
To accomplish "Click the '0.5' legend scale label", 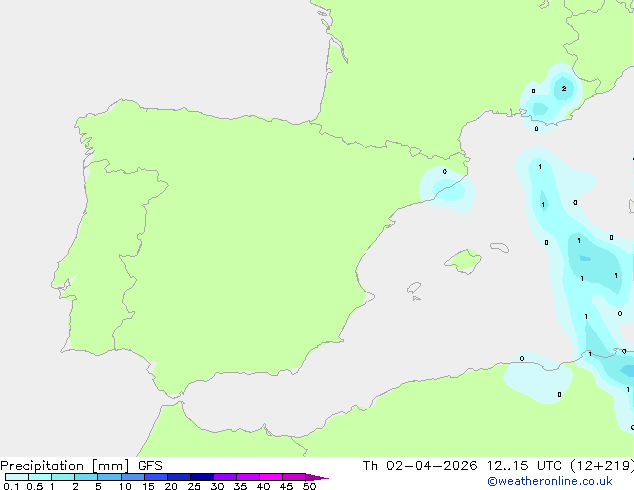I will click(x=34, y=486).
